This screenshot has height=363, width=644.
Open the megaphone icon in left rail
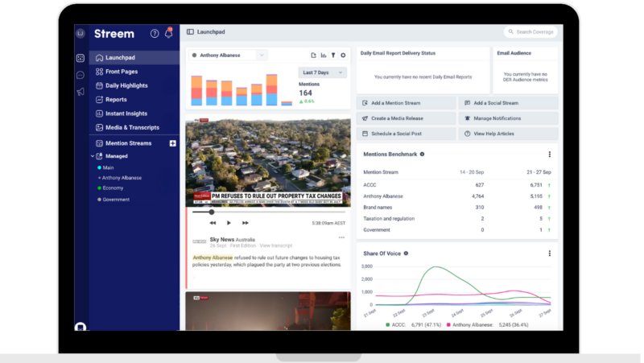pyautogui.click(x=80, y=92)
